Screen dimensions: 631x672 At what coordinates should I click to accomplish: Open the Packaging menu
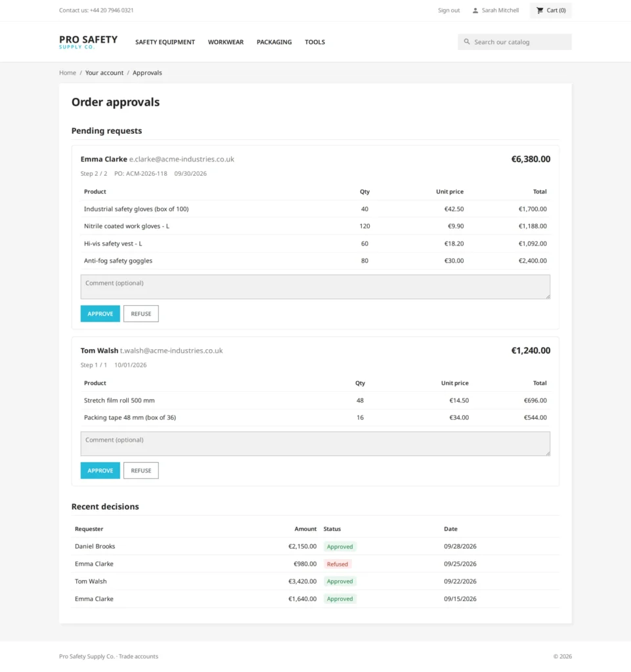click(x=274, y=42)
